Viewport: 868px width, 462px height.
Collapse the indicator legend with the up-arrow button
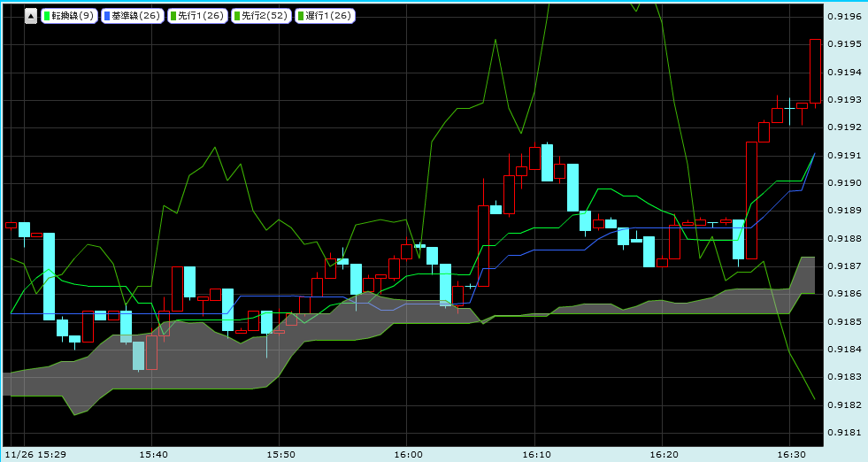point(31,16)
